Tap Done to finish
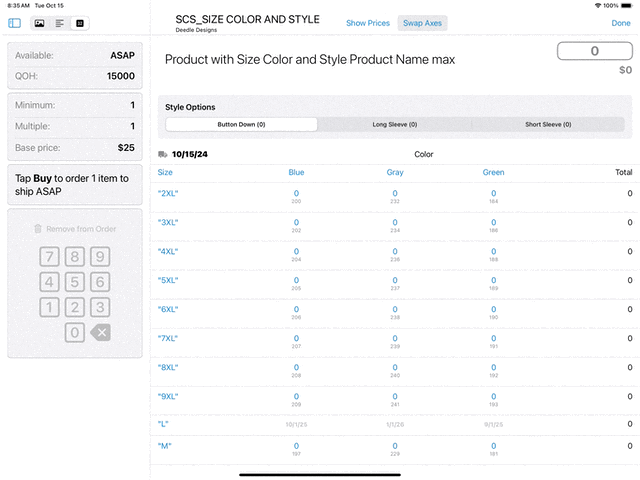This screenshot has height=480, width=640. pyautogui.click(x=621, y=23)
